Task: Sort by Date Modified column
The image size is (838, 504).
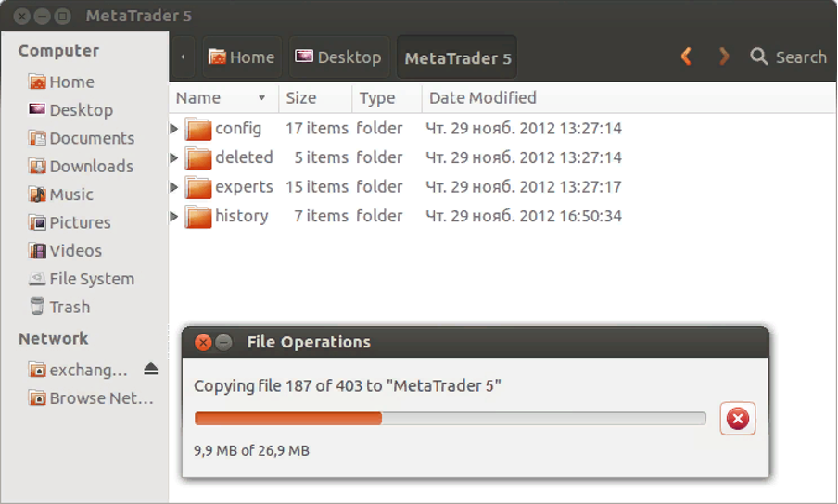Action: pos(482,98)
